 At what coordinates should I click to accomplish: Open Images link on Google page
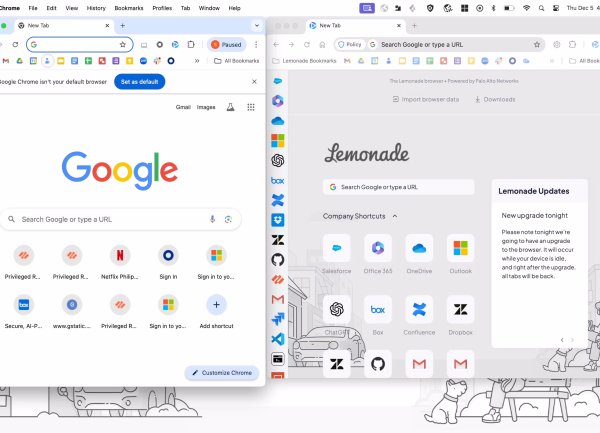(206, 107)
